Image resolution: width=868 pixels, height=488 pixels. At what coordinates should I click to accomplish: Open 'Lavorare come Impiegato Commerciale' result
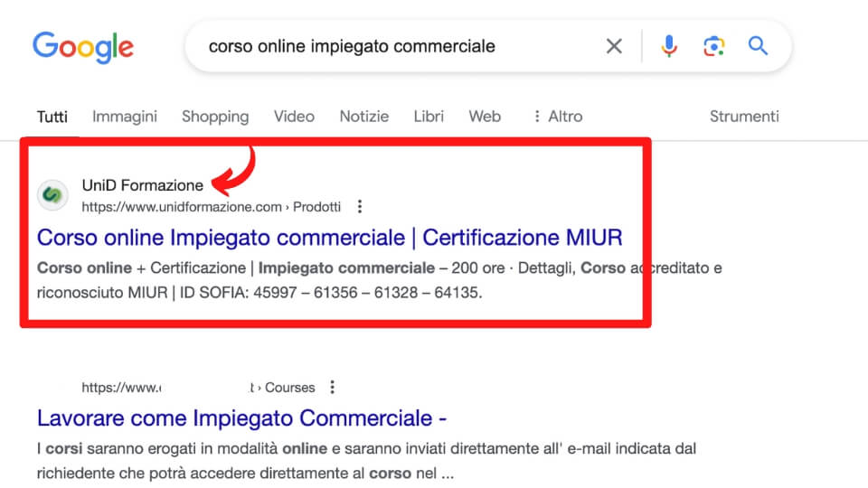click(x=242, y=418)
